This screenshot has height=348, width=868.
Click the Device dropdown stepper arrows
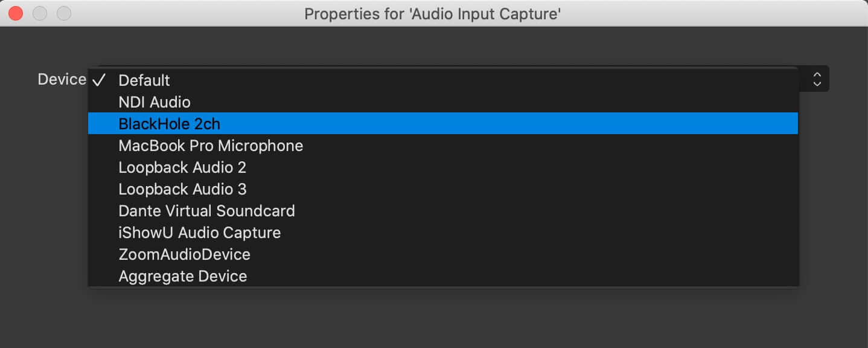pyautogui.click(x=817, y=79)
